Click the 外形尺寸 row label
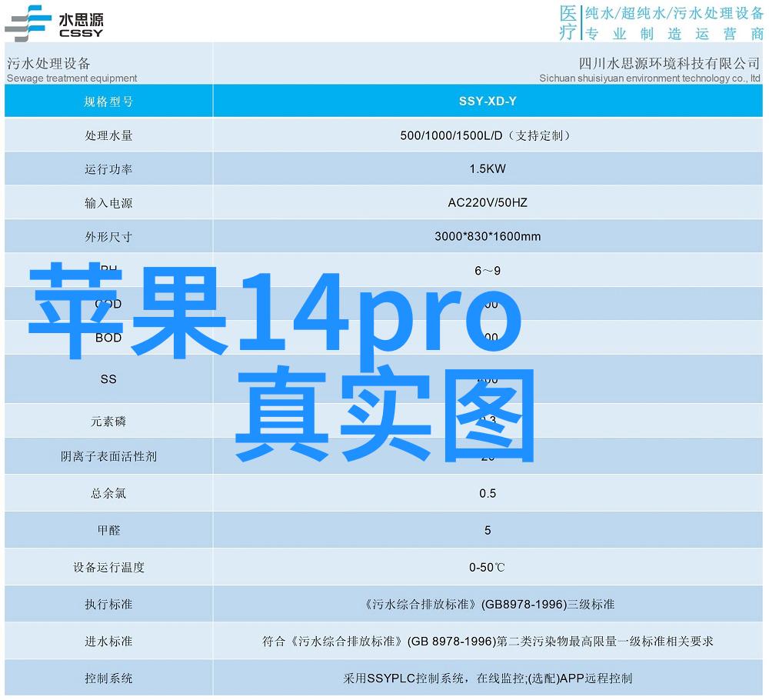 pyautogui.click(x=108, y=237)
